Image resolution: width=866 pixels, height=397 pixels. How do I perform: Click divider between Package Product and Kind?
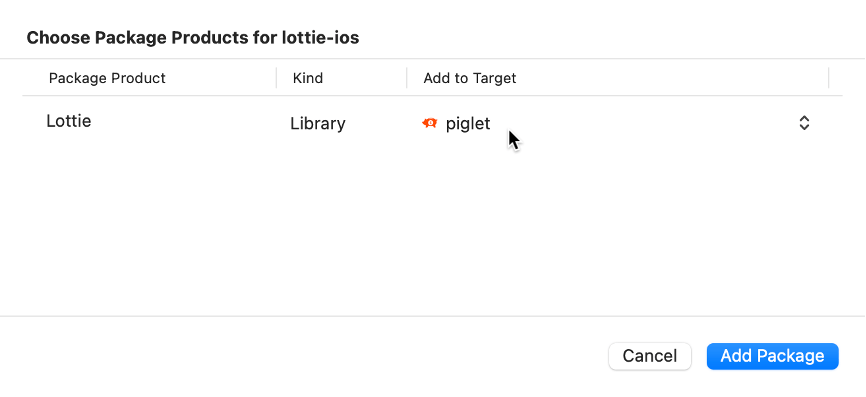[276, 78]
